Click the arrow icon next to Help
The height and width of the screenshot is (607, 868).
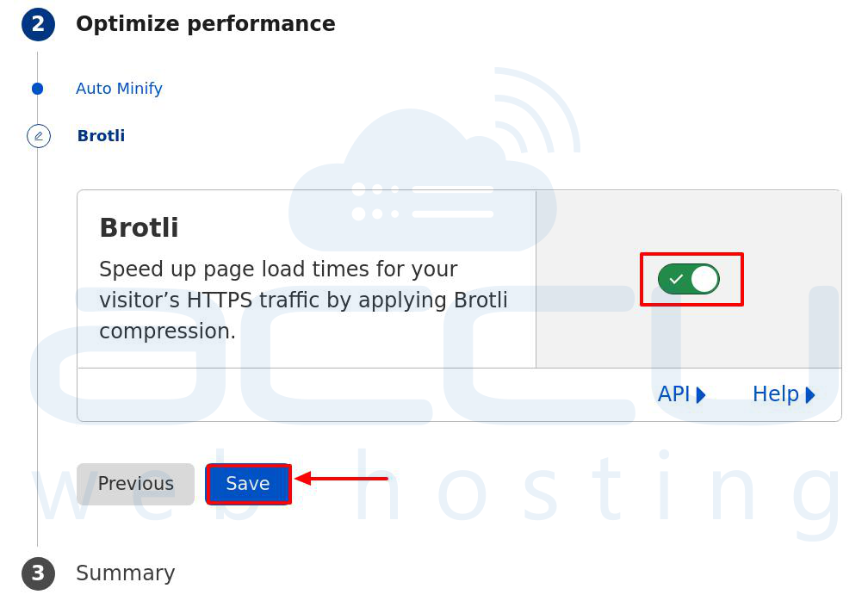tap(809, 394)
